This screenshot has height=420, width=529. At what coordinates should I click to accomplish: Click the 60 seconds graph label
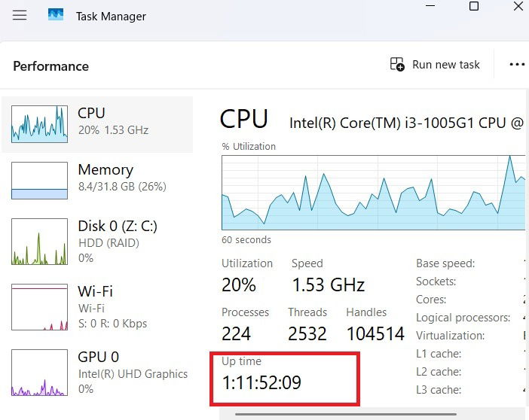pyautogui.click(x=246, y=240)
